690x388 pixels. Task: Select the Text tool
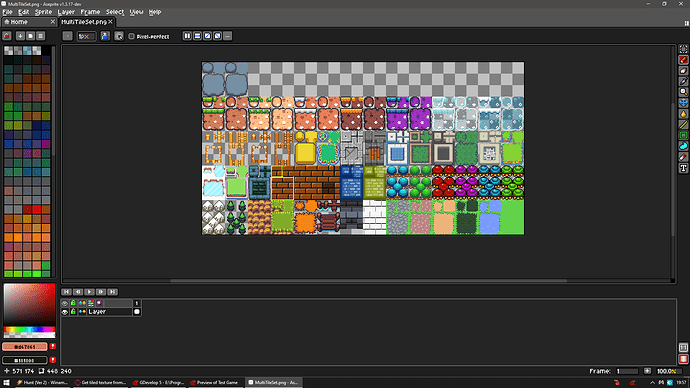[683, 168]
